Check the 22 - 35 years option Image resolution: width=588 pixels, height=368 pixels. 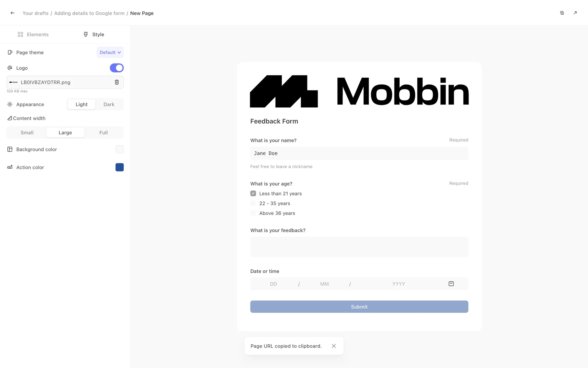click(253, 203)
